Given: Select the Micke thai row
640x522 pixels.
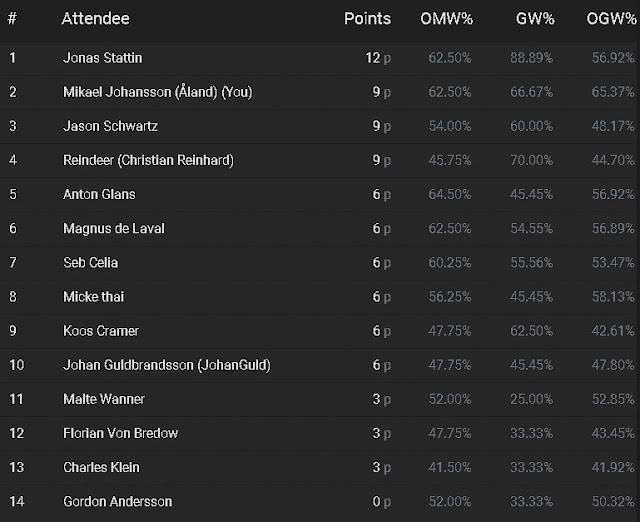Looking at the screenshot, I should (320, 297).
